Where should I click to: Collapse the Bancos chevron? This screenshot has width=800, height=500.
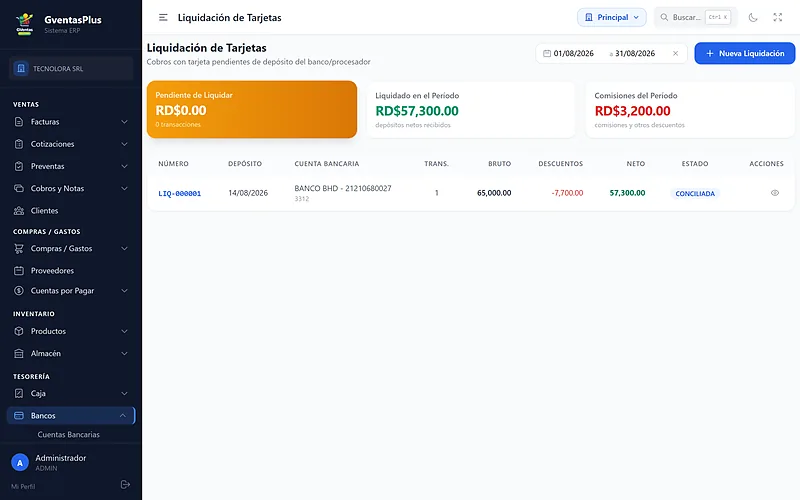[122, 415]
